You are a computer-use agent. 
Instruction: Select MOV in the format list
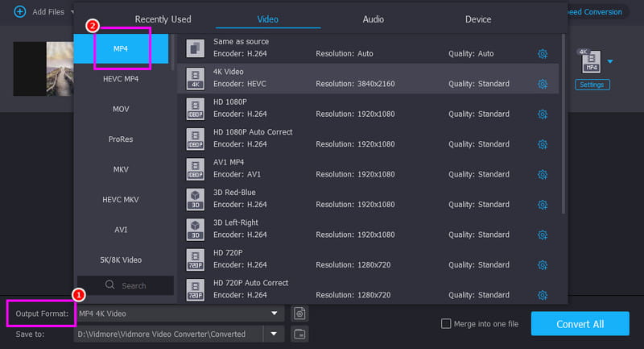(x=122, y=109)
